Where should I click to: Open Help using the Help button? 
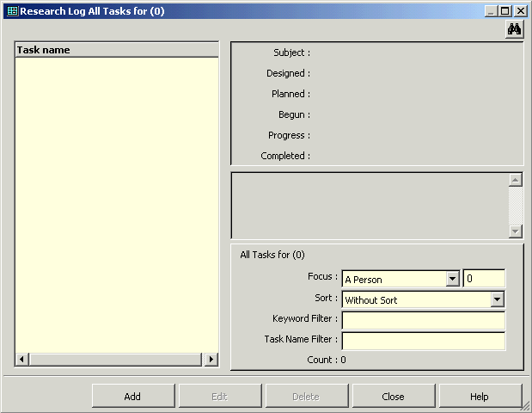[x=480, y=397]
